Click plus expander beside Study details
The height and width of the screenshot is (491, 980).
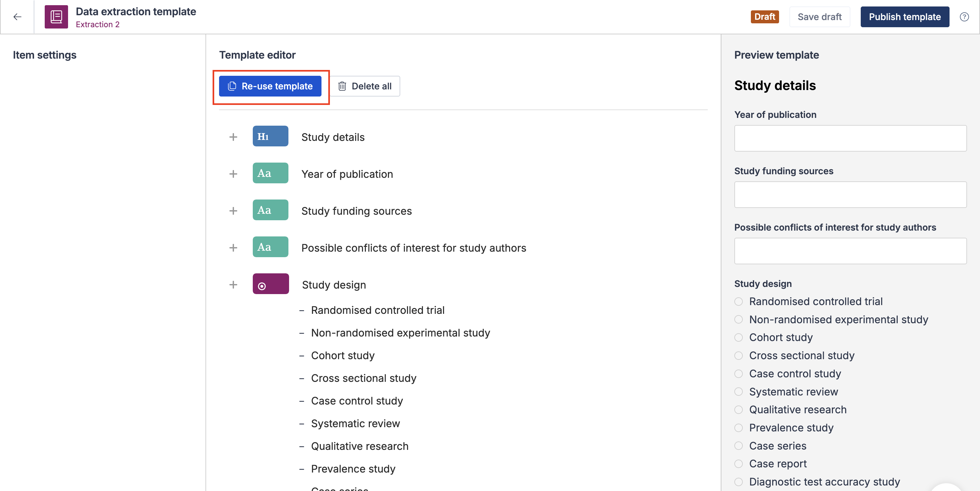pos(233,137)
